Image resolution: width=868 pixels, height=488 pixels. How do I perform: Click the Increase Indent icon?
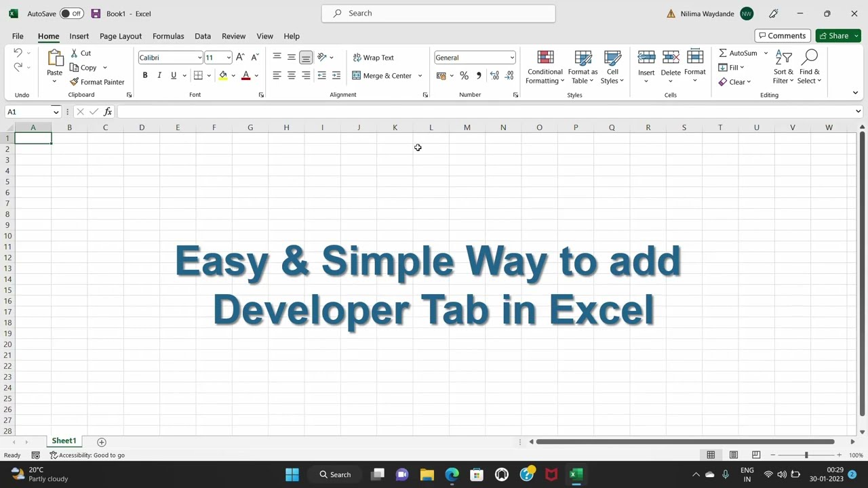336,75
